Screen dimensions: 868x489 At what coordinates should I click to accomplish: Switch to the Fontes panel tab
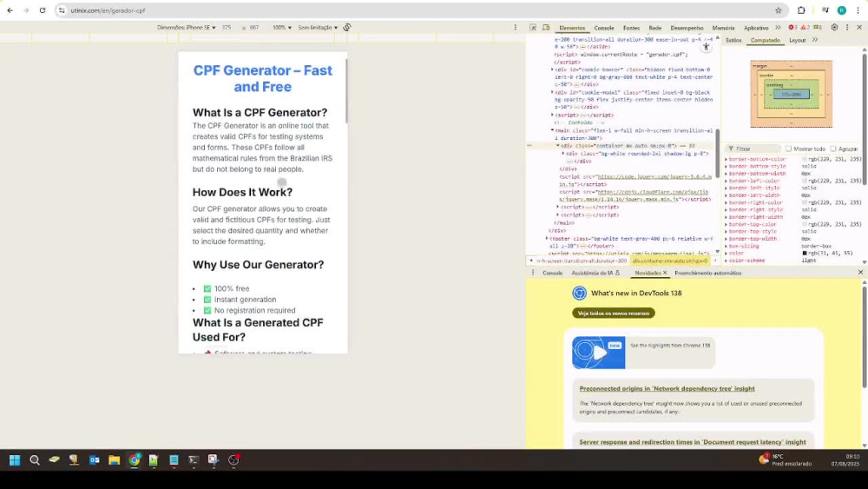pos(631,28)
